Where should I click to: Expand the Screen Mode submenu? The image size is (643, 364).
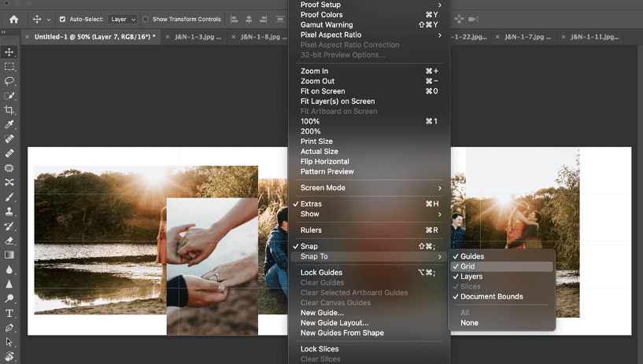(368, 188)
